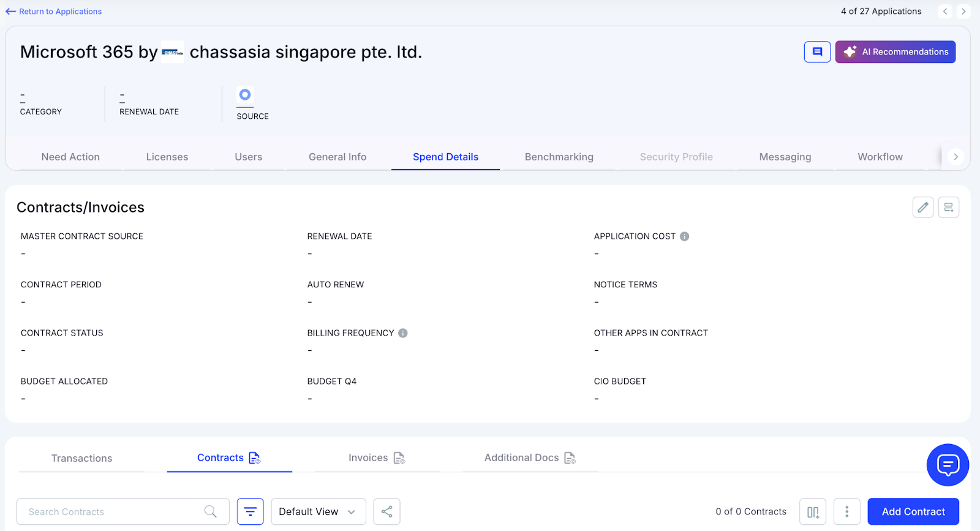Click the Additional Docs document icon

click(x=570, y=458)
